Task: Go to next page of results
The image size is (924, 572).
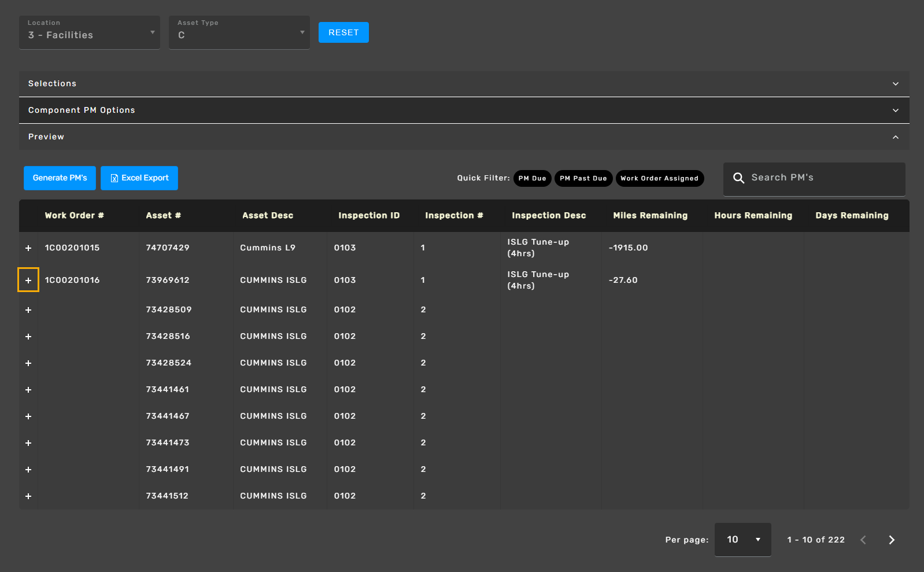Action: [x=891, y=540]
